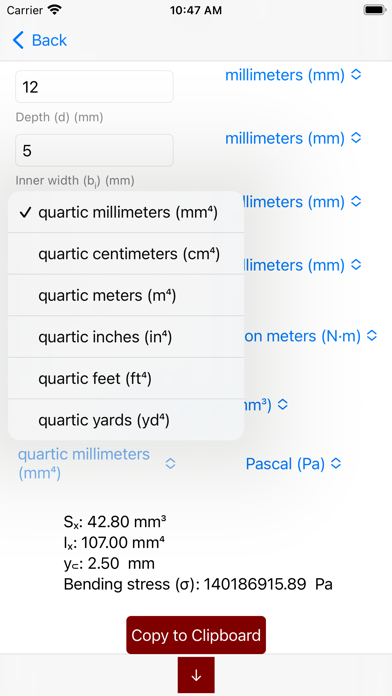Go Back to previous screen

[x=40, y=40]
